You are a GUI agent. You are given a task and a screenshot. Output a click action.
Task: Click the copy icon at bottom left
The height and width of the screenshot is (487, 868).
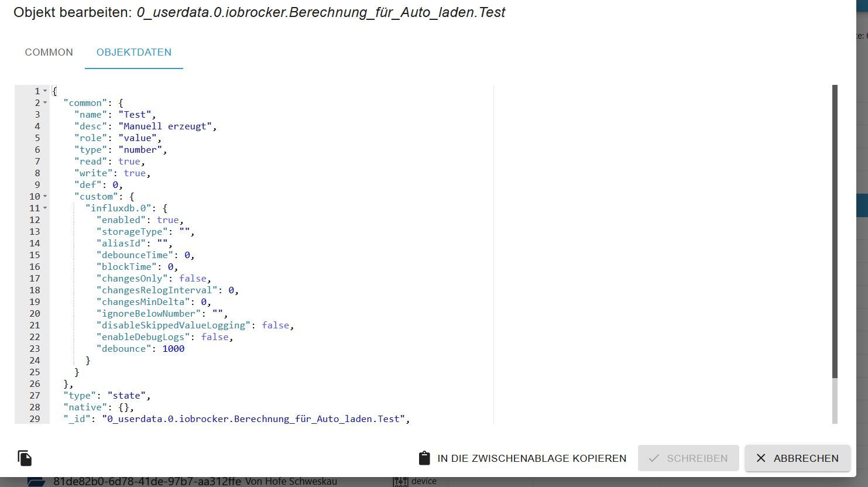click(x=25, y=458)
